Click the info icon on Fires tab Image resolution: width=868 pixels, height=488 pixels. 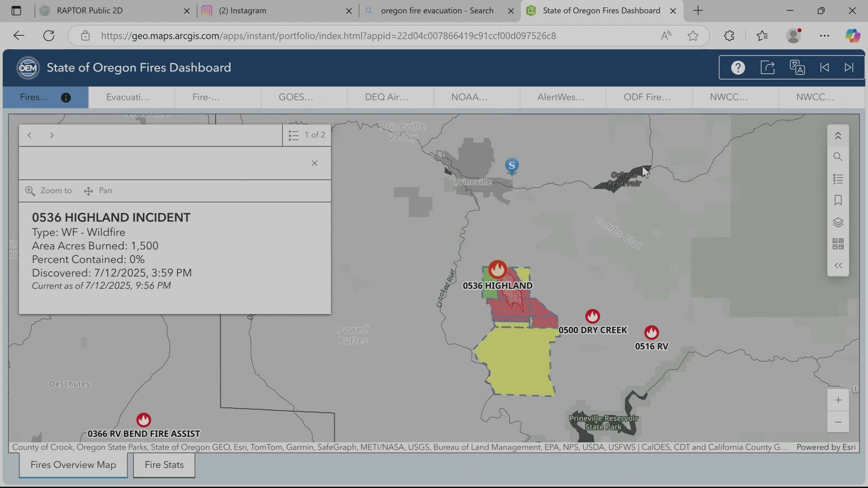pyautogui.click(x=66, y=98)
